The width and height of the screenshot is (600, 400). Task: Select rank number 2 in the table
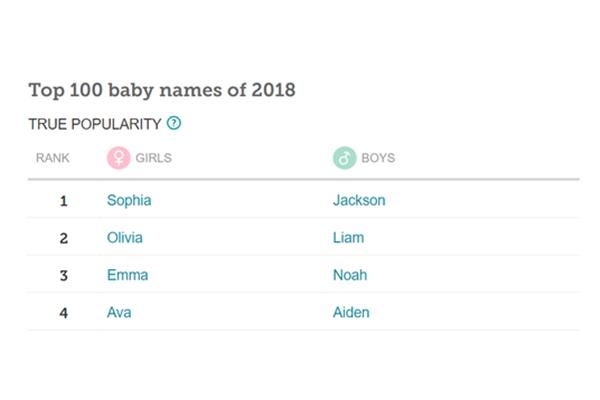click(x=64, y=238)
